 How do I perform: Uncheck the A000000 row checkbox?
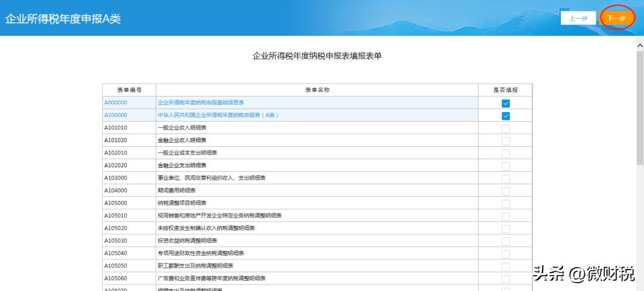[x=506, y=103]
